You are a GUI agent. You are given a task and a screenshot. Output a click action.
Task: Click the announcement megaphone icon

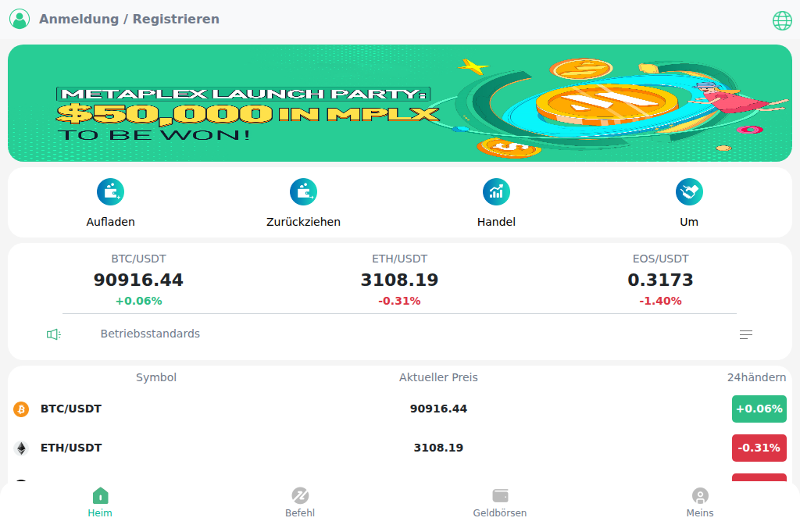pyautogui.click(x=53, y=334)
